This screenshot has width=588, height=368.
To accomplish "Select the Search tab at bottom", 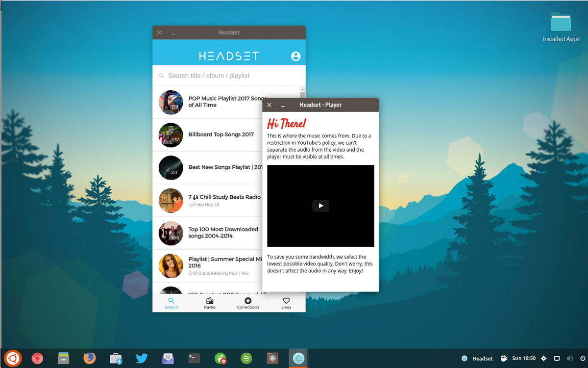I will tap(171, 303).
